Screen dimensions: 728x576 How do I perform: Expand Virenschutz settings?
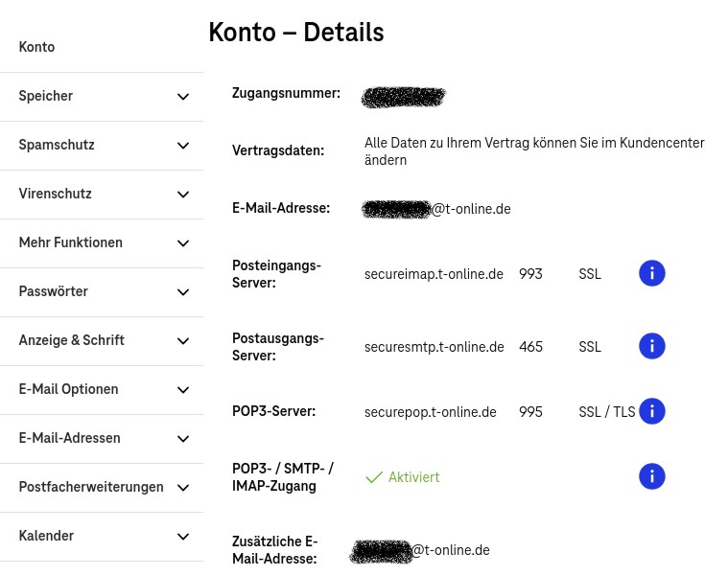pos(183,195)
